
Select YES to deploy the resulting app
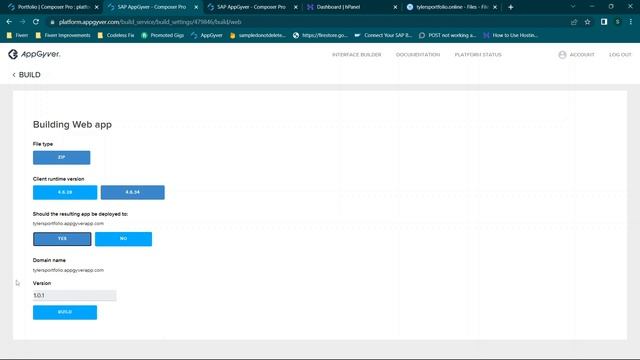click(x=62, y=239)
